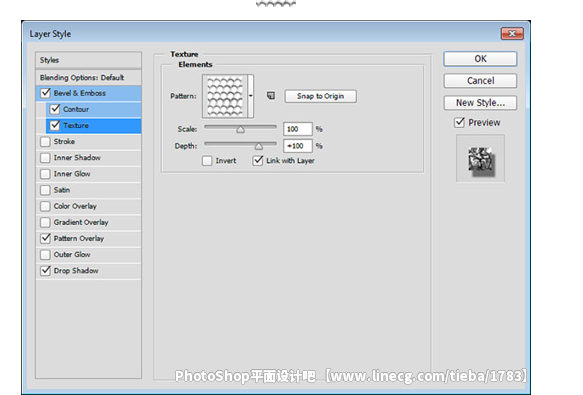Image resolution: width=583 pixels, height=395 pixels.
Task: Disable the Pattern Overlay checkbox
Action: point(45,238)
